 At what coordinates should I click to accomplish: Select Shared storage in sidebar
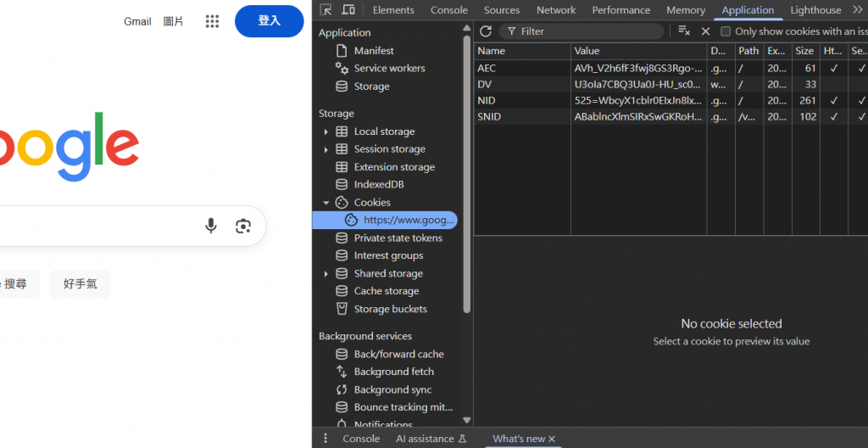point(380,273)
